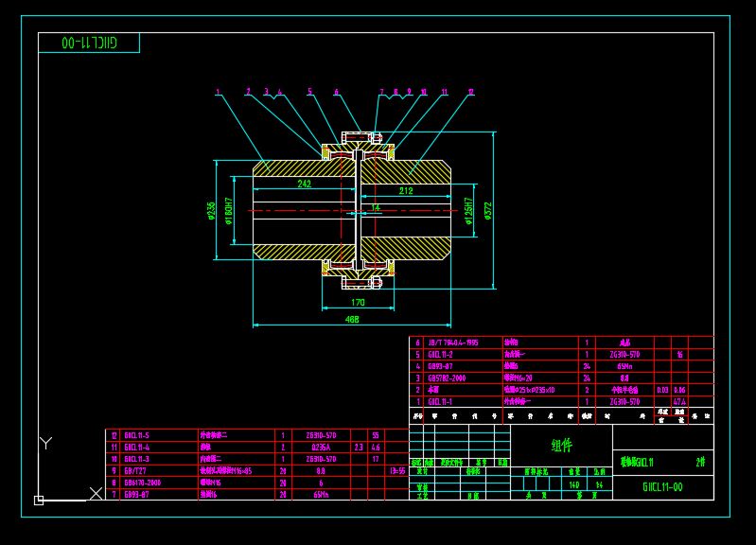Select the GB6170-2000 standard cell

[142, 483]
